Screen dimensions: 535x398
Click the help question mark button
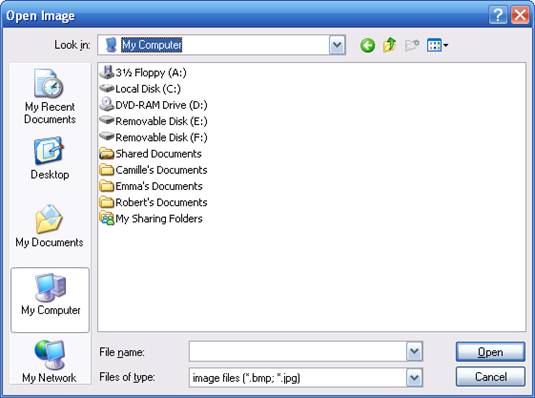498,15
